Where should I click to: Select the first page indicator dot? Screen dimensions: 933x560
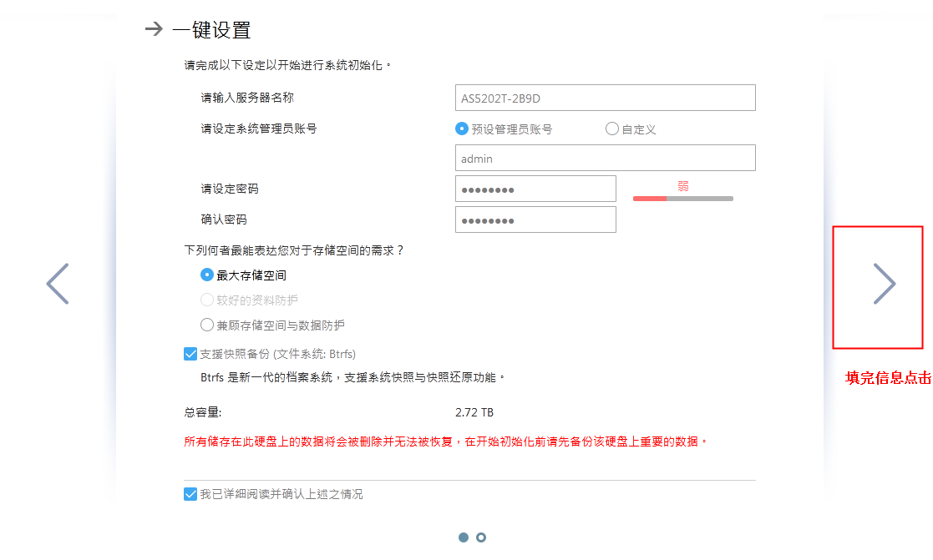coord(464,537)
